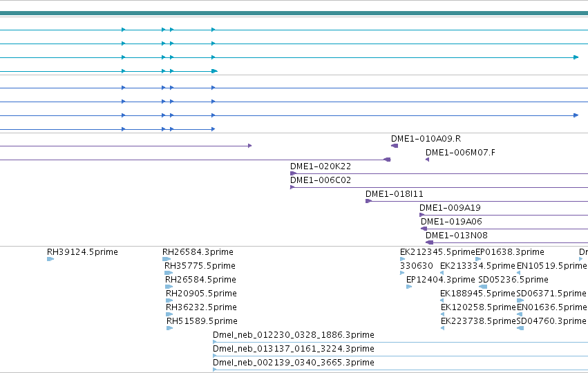This screenshot has height=373, width=588.
Task: Select EK223738.5prime feature label
Action: coord(479,321)
